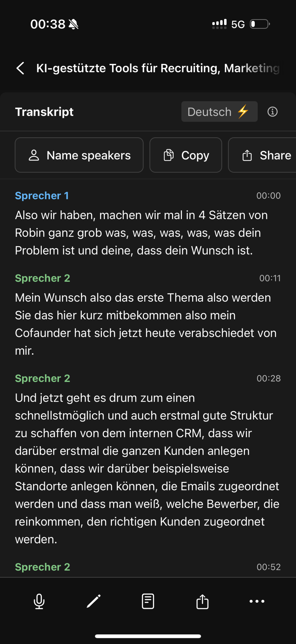Tap the Sprecher 2 label at 00:28
This screenshot has width=296, height=644.
tap(43, 378)
